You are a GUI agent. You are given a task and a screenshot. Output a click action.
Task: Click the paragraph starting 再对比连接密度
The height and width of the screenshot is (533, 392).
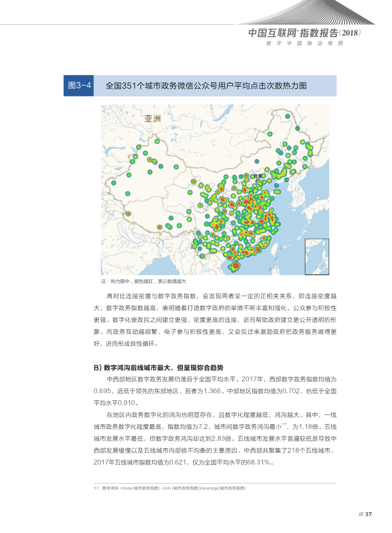click(215, 320)
